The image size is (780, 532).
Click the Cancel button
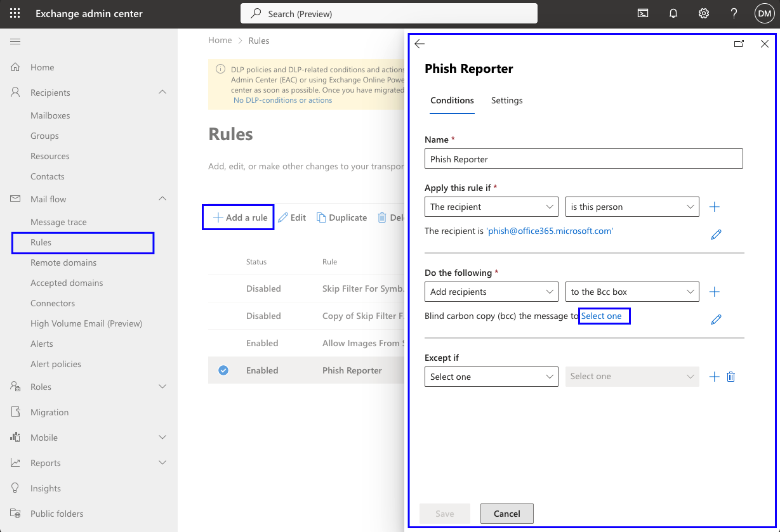506,514
